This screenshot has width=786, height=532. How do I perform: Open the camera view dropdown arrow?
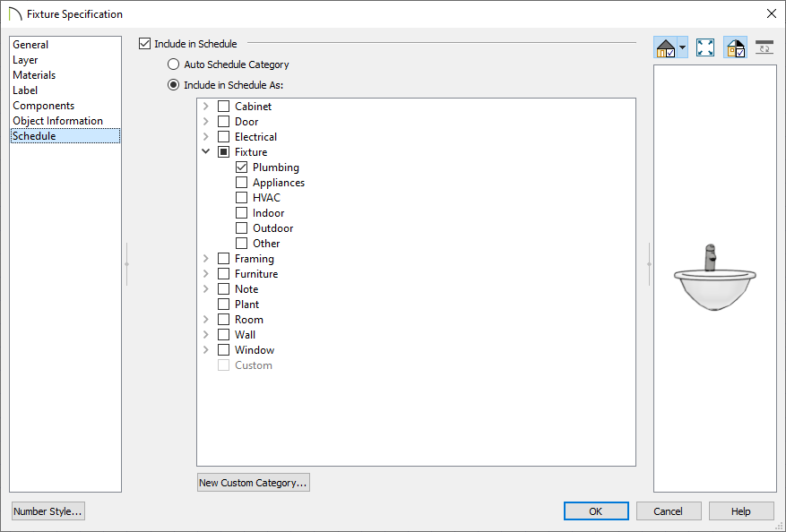pos(682,48)
